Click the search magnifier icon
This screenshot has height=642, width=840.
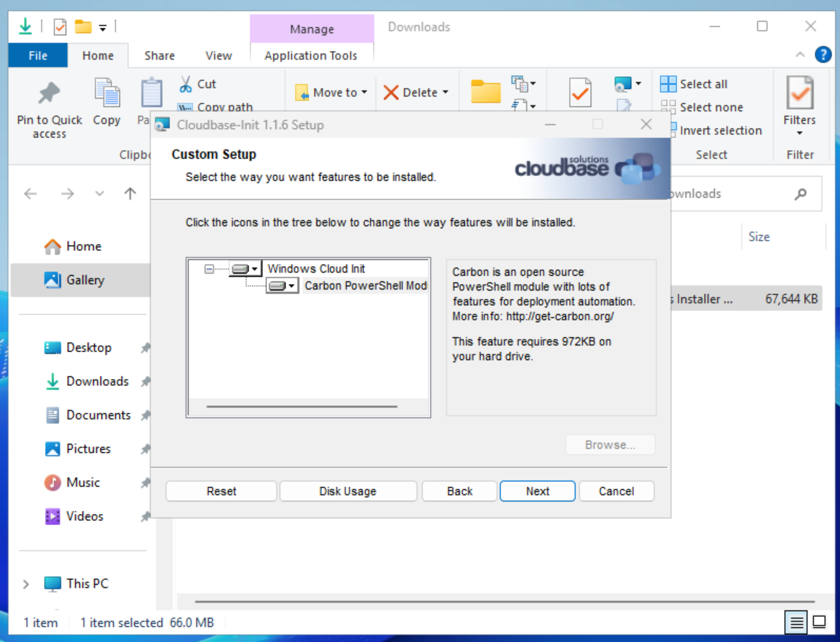point(801,194)
